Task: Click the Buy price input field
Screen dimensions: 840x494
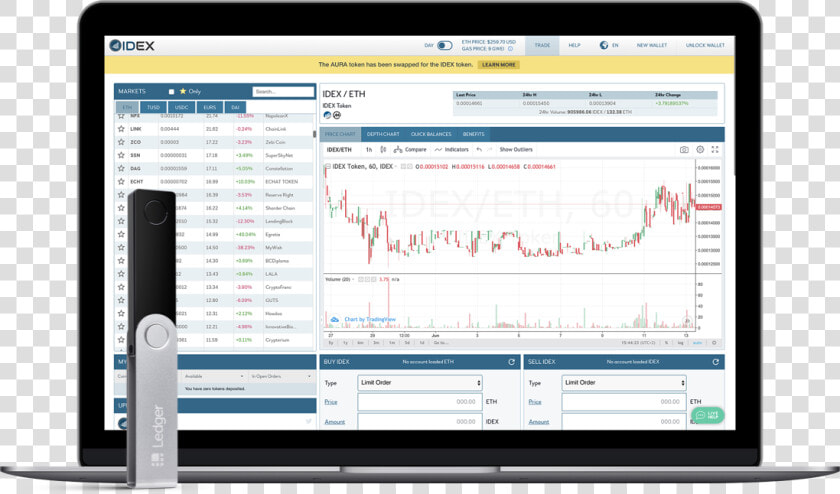Action: point(420,402)
